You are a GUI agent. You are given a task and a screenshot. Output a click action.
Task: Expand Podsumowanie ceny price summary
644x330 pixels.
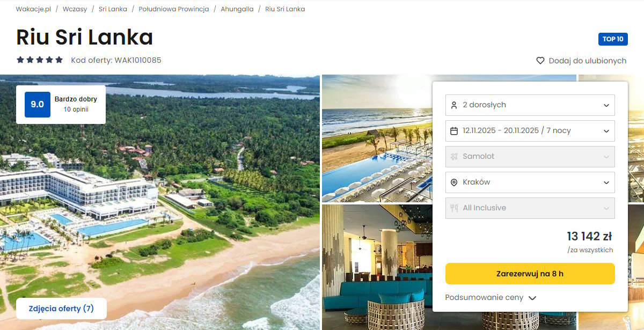[x=491, y=298]
